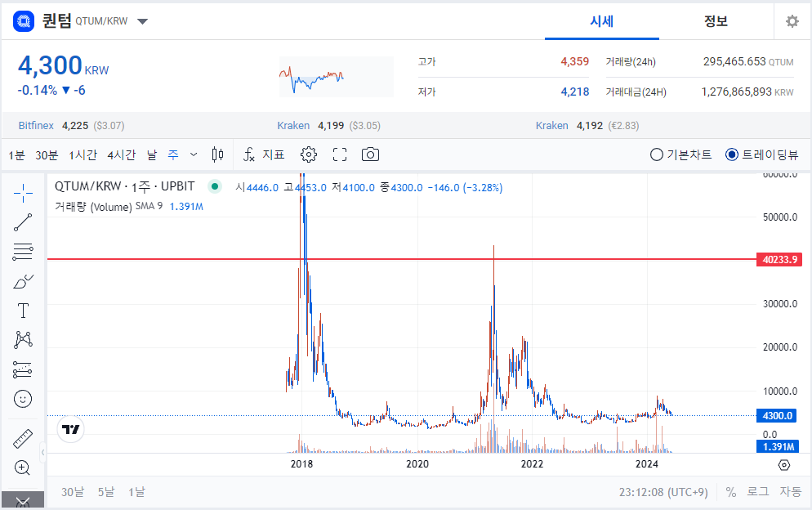Open the page settings gear at top right

point(792,21)
